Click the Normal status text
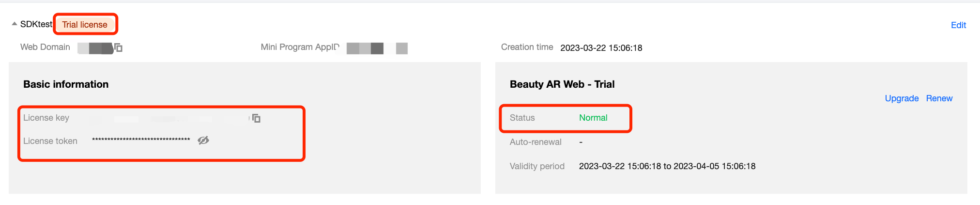The height and width of the screenshot is (205, 980). (593, 118)
